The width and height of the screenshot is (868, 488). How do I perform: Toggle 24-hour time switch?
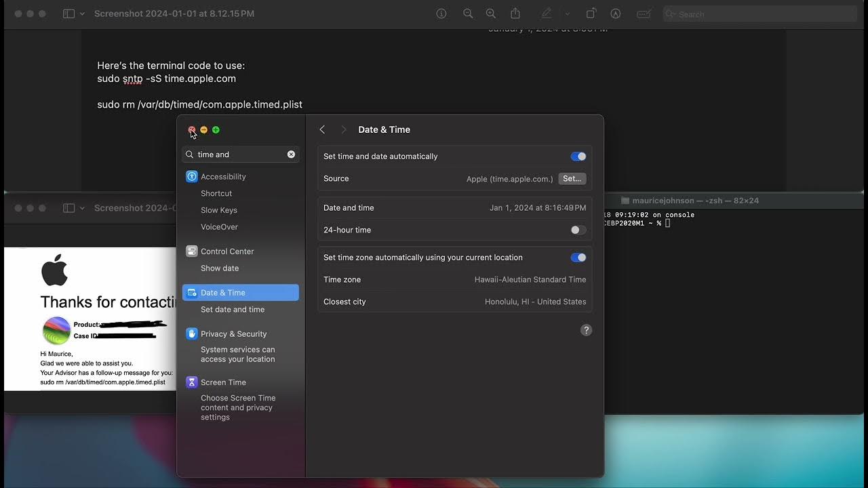click(x=578, y=230)
